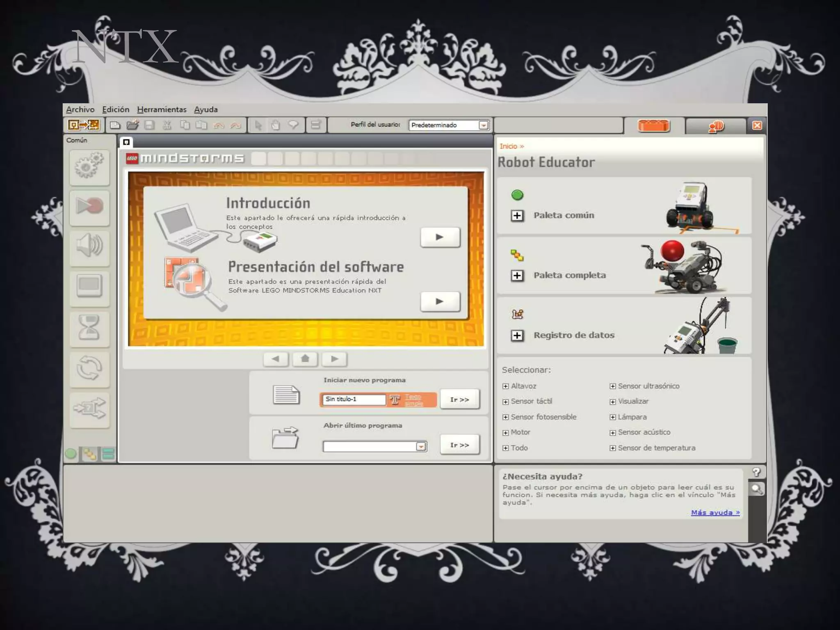The height and width of the screenshot is (630, 840).
Task: Play the Introducción section
Action: pyautogui.click(x=440, y=237)
